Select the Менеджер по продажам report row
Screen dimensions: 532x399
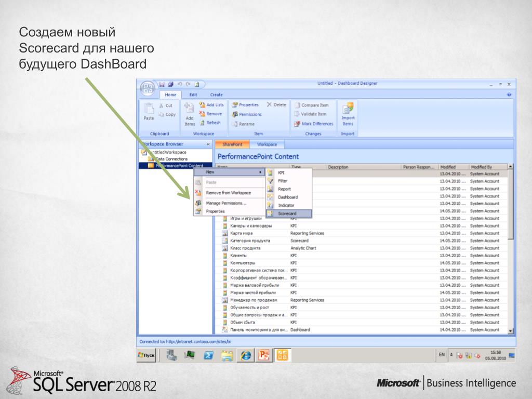pos(362,300)
